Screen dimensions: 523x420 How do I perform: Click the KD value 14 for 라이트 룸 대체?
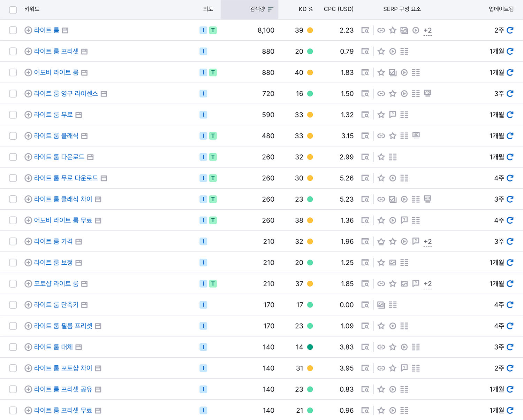point(299,347)
